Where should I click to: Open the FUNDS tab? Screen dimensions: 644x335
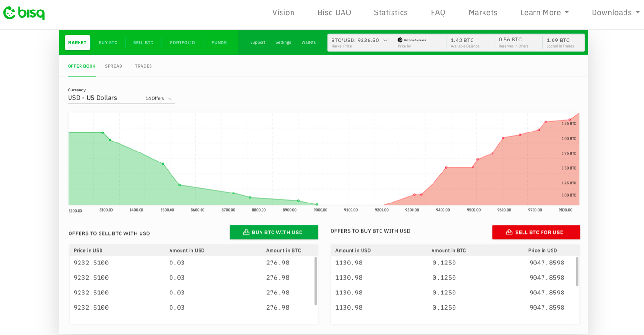click(219, 43)
